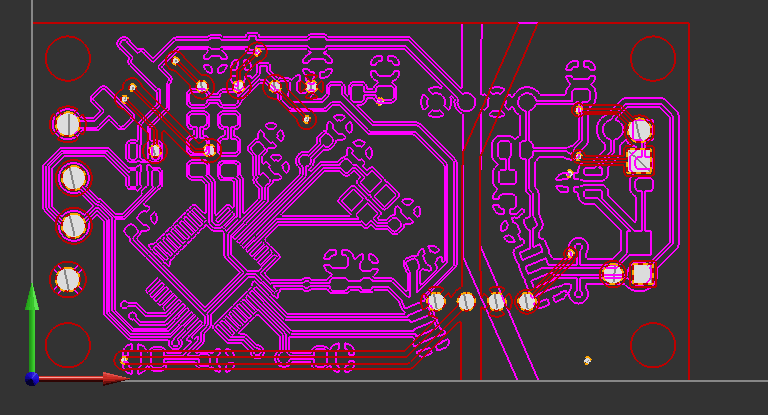Select the square pad at lower right
768x415 pixels.
pyautogui.click(x=642, y=274)
